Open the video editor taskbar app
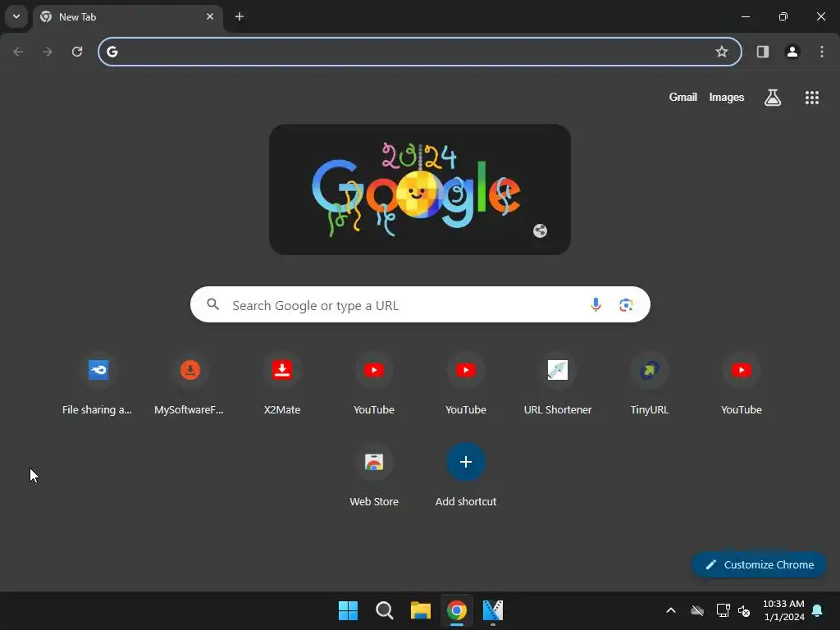The image size is (840, 630). [493, 610]
